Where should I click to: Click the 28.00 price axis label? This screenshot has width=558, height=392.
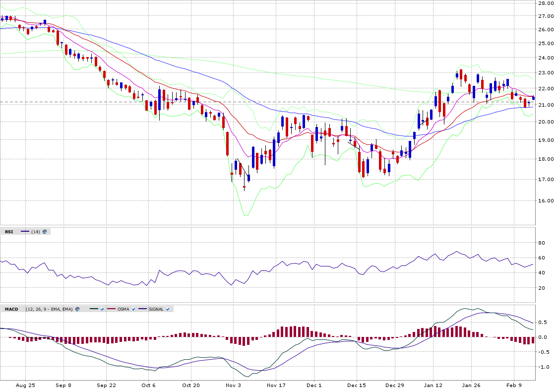[x=546, y=3]
